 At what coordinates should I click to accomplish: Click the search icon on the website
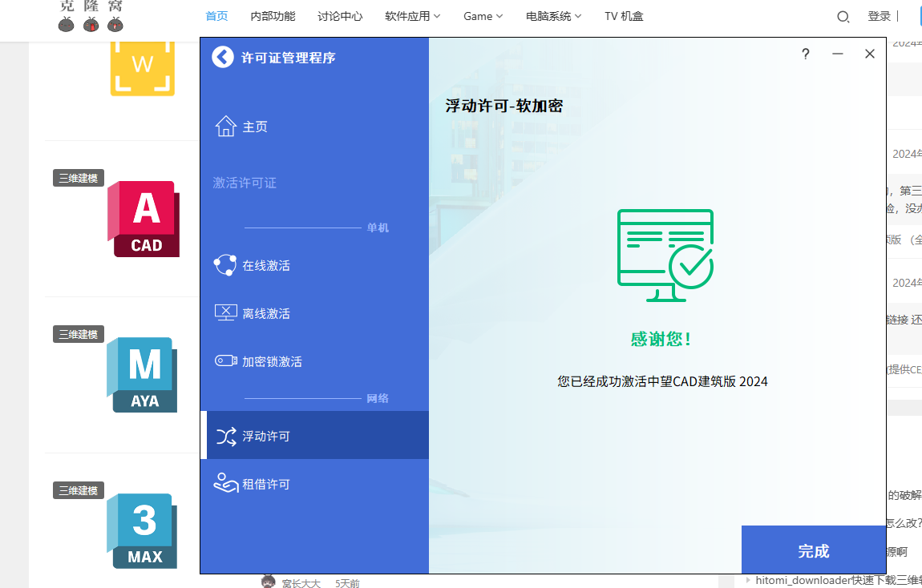point(843,17)
